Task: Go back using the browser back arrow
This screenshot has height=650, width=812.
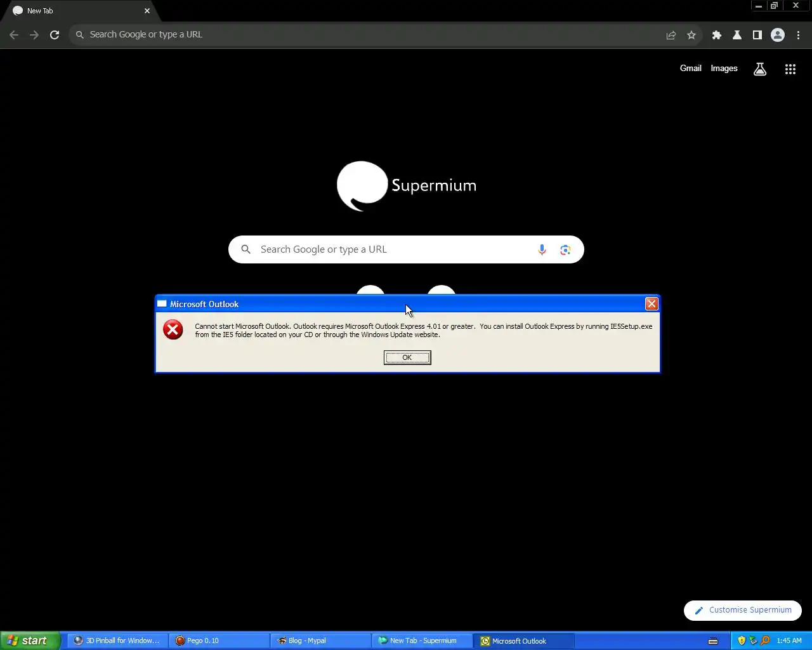Action: (x=14, y=35)
